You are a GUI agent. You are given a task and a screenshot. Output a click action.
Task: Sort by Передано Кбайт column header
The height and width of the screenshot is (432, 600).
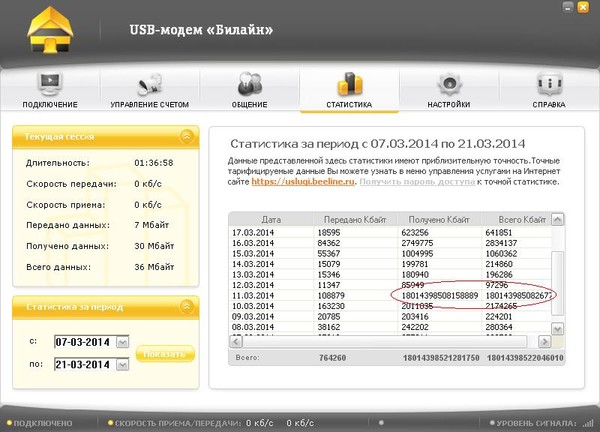coord(355,220)
